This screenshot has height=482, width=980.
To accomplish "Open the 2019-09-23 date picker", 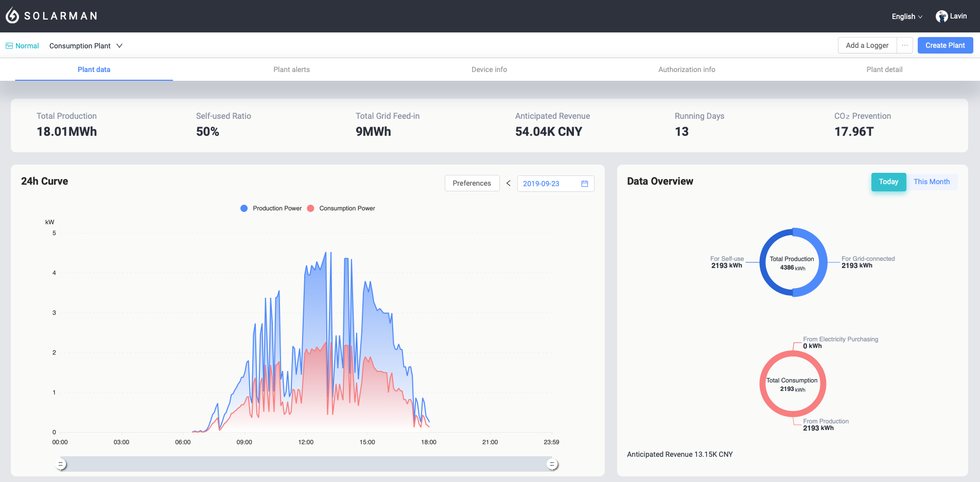I will tap(541, 184).
